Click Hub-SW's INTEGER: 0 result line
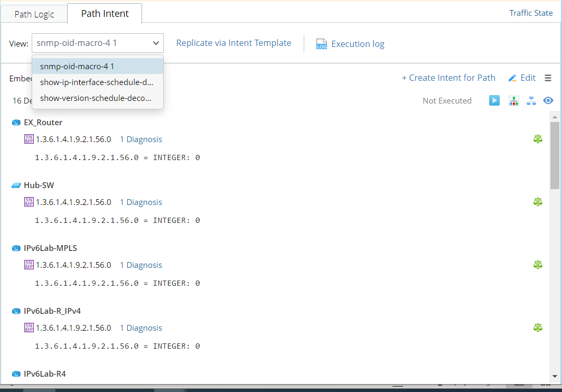Image resolution: width=562 pixels, height=392 pixels. pyautogui.click(x=117, y=220)
